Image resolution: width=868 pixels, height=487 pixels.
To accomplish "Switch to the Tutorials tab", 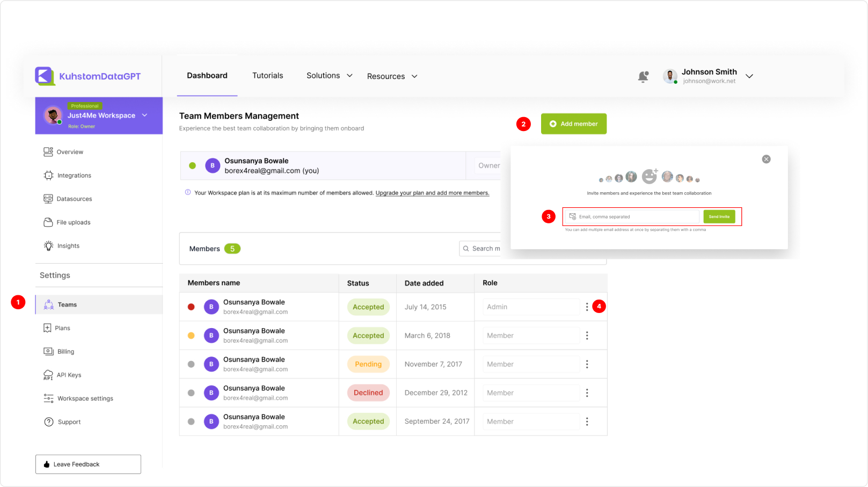I will point(267,76).
